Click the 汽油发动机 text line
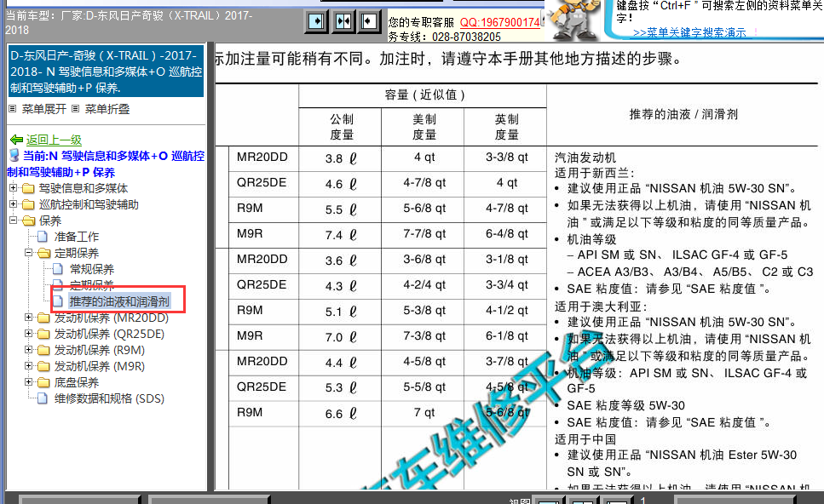The image size is (824, 504). click(585, 157)
